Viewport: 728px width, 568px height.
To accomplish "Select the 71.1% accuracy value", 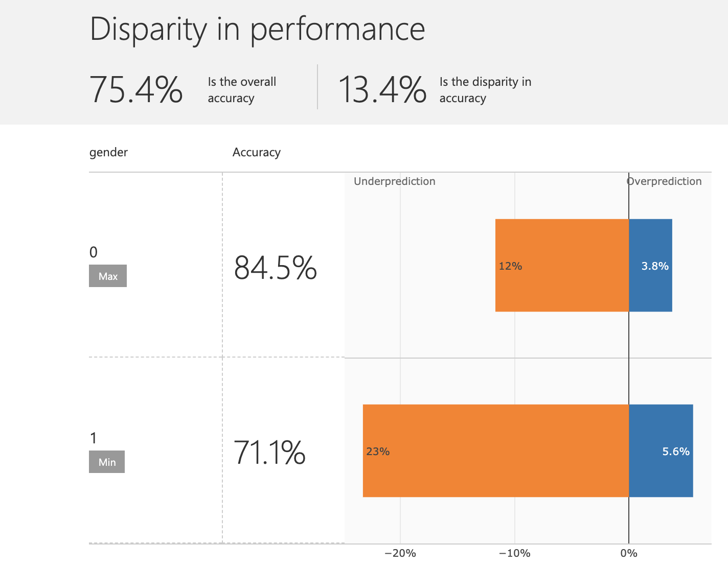I will [269, 453].
